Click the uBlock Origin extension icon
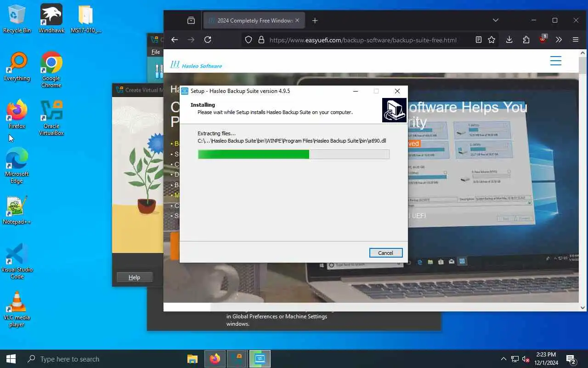 (543, 39)
